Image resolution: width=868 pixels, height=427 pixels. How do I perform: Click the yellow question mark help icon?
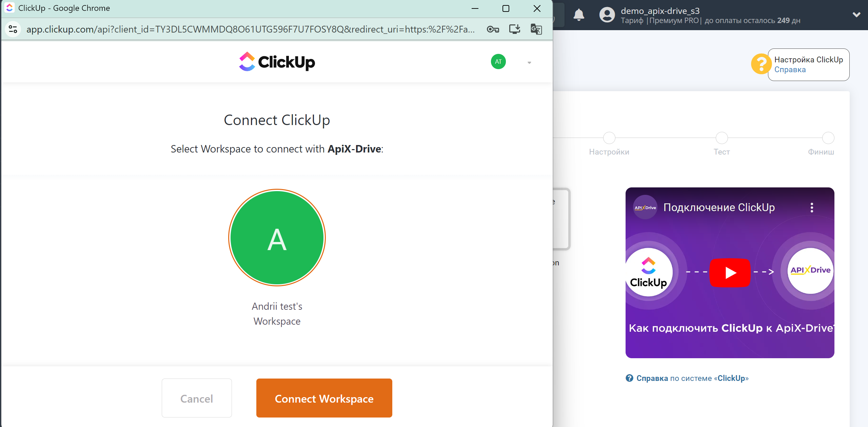[761, 64]
